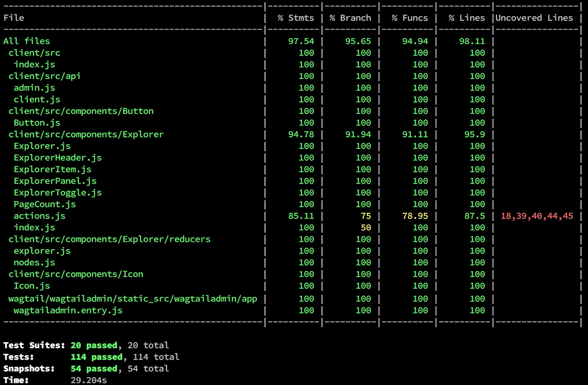Viewport: 588px width, 385px height.
Task: Select the 'wagtailadmin.entry.js' file name
Action: 68,310
